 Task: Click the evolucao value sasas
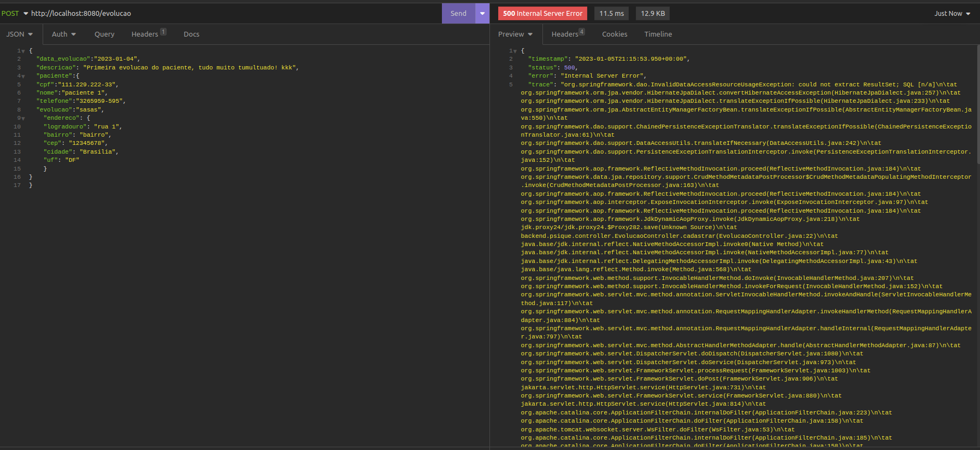(x=88, y=110)
